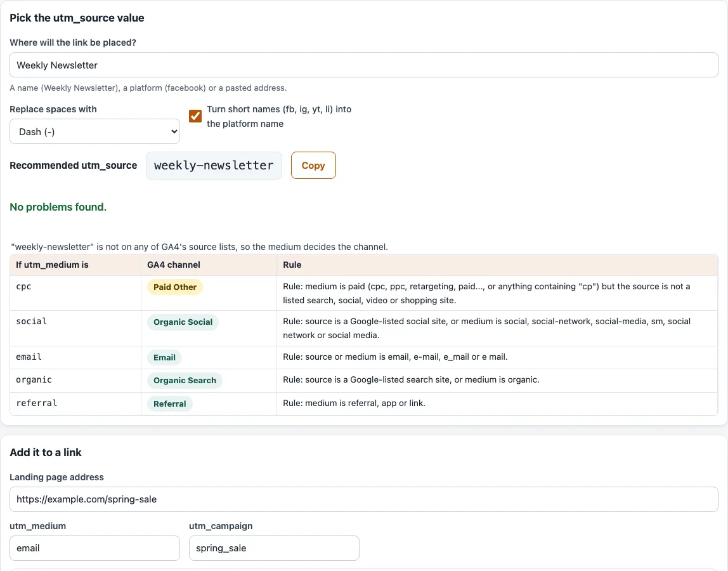Select the Paid Other channel badge

click(175, 287)
